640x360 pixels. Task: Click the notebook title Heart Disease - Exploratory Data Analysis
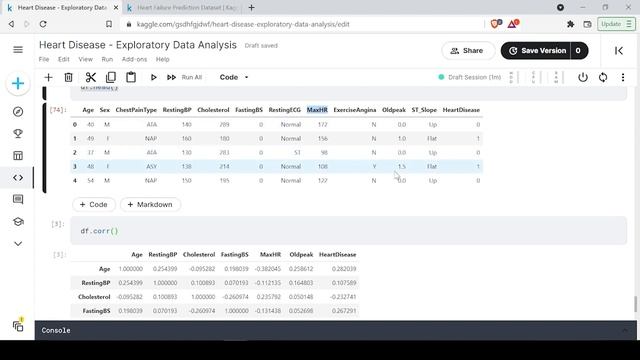click(x=138, y=45)
